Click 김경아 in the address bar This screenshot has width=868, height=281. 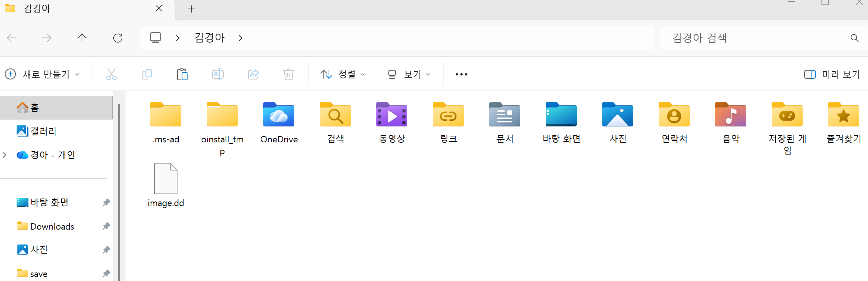209,38
